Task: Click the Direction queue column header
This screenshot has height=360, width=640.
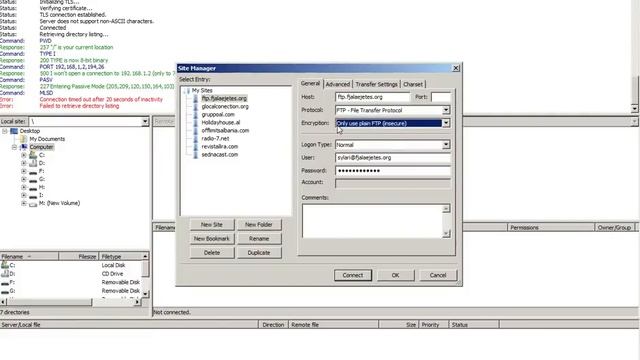Action: 273,325
